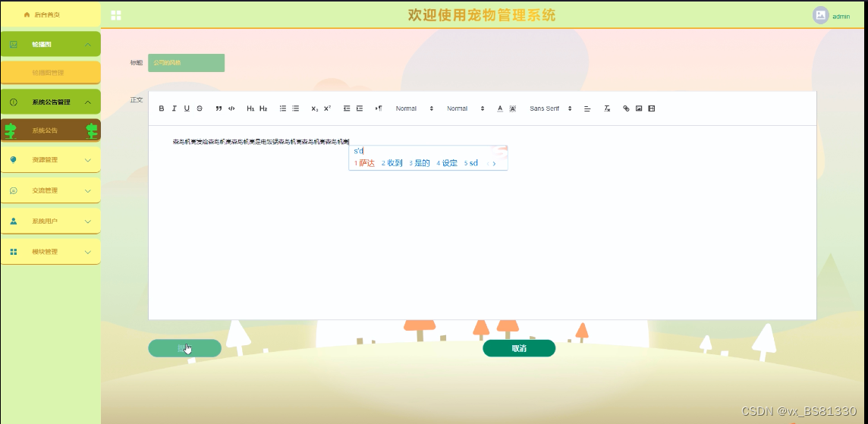Screen dimensions: 868x424
Task: Create an ordered numbered list
Action: (x=283, y=108)
